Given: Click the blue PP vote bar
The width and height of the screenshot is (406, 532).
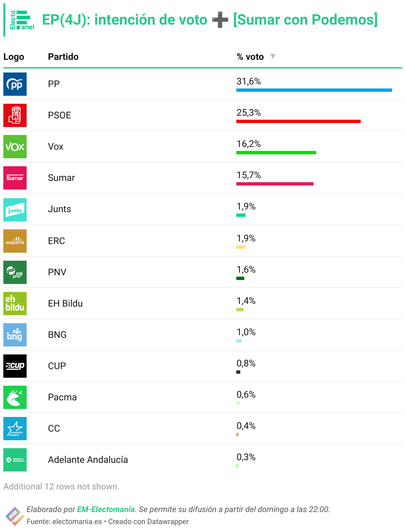Looking at the screenshot, I should click(x=314, y=90).
